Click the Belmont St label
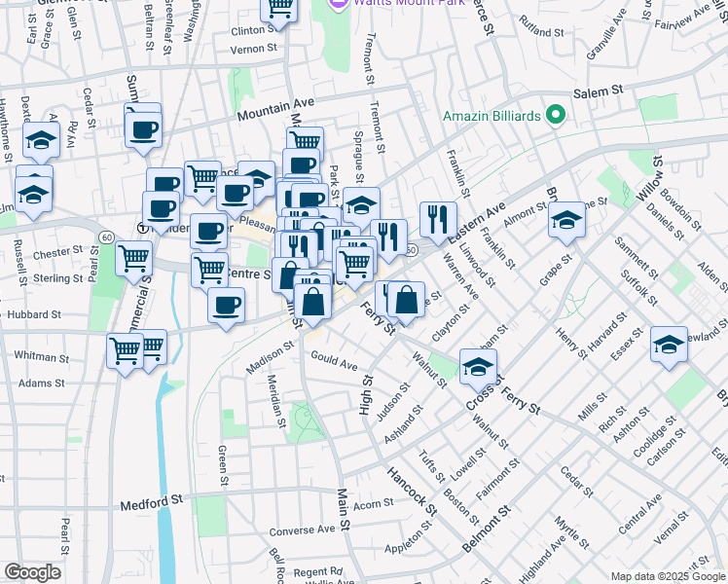 coord(487,529)
